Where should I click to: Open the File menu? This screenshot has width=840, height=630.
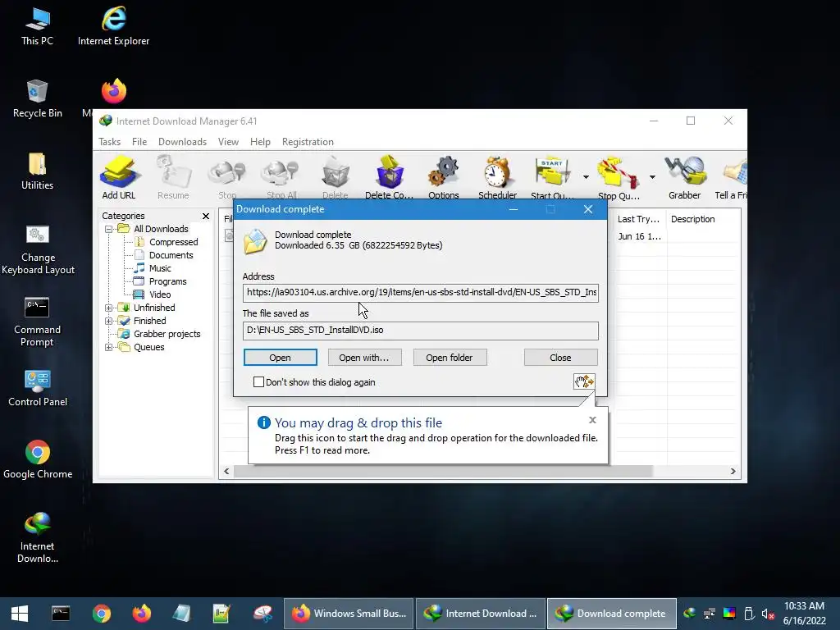pos(139,142)
